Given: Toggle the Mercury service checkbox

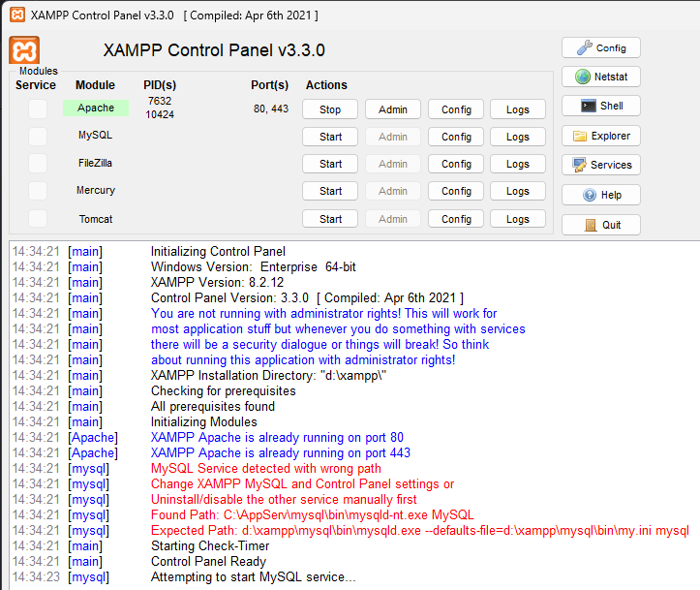Looking at the screenshot, I should [38, 191].
